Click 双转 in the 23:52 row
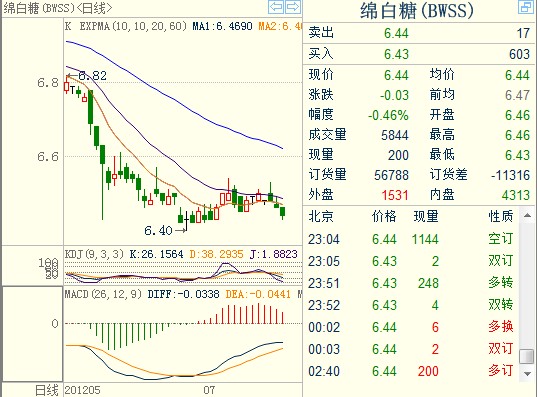 pyautogui.click(x=501, y=305)
